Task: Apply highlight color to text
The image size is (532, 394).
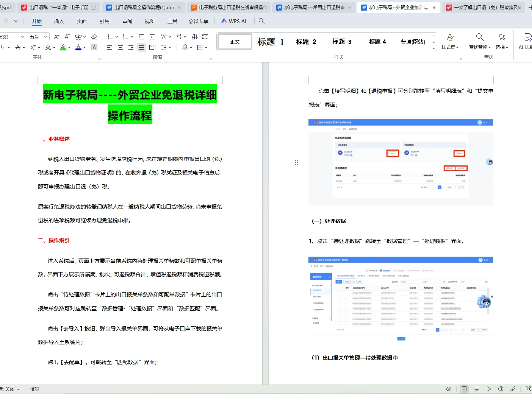Action: point(63,48)
